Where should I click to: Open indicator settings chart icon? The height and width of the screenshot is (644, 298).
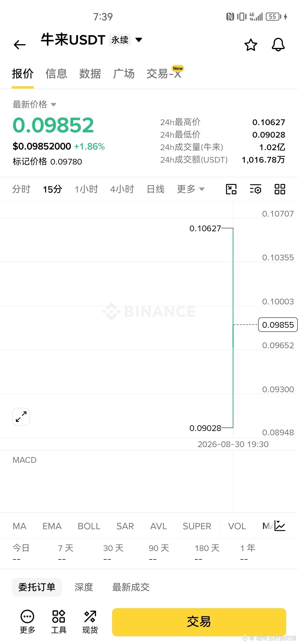click(280, 526)
